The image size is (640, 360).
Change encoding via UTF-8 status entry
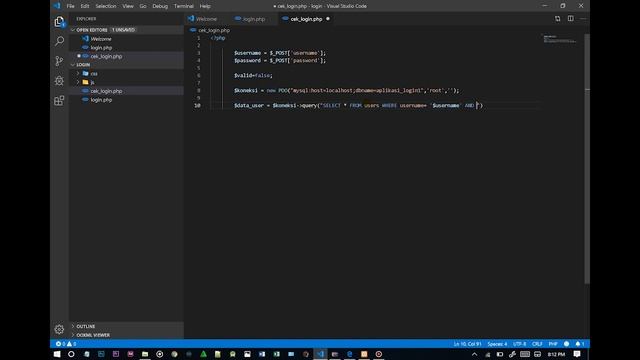tap(520, 344)
